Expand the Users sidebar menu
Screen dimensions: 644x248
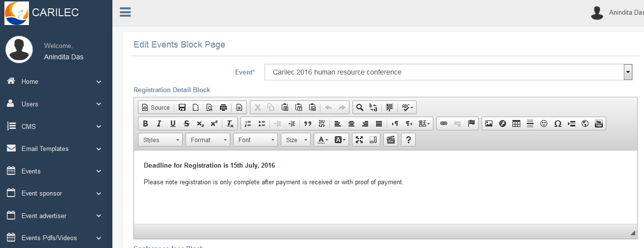[x=56, y=104]
